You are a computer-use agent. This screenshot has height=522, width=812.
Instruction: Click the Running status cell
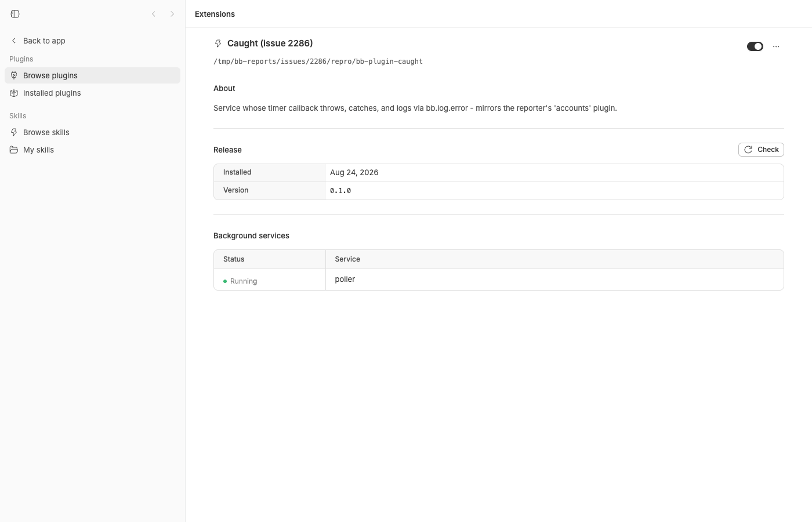(270, 280)
